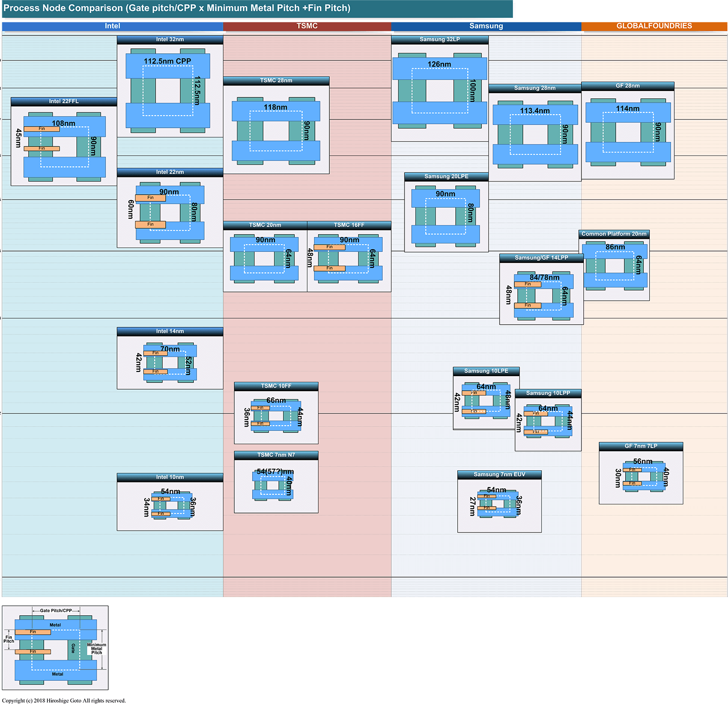Click the copyright Hiroshige Goto notice
The width and height of the screenshot is (728, 709).
pyautogui.click(x=64, y=701)
